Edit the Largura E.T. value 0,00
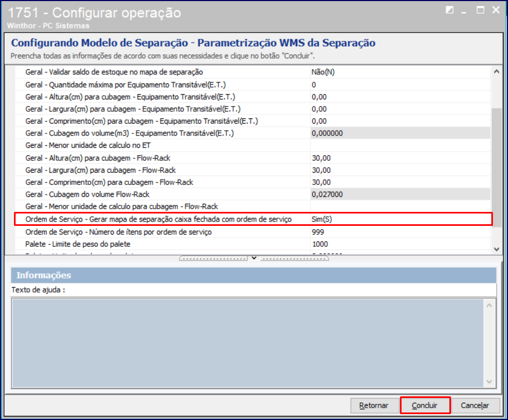The image size is (508, 420). point(400,109)
